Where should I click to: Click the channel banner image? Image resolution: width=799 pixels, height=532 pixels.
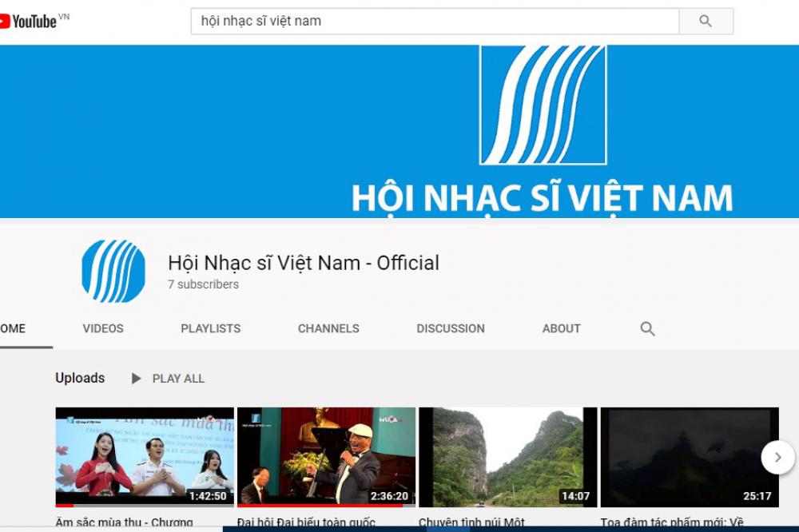click(399, 132)
